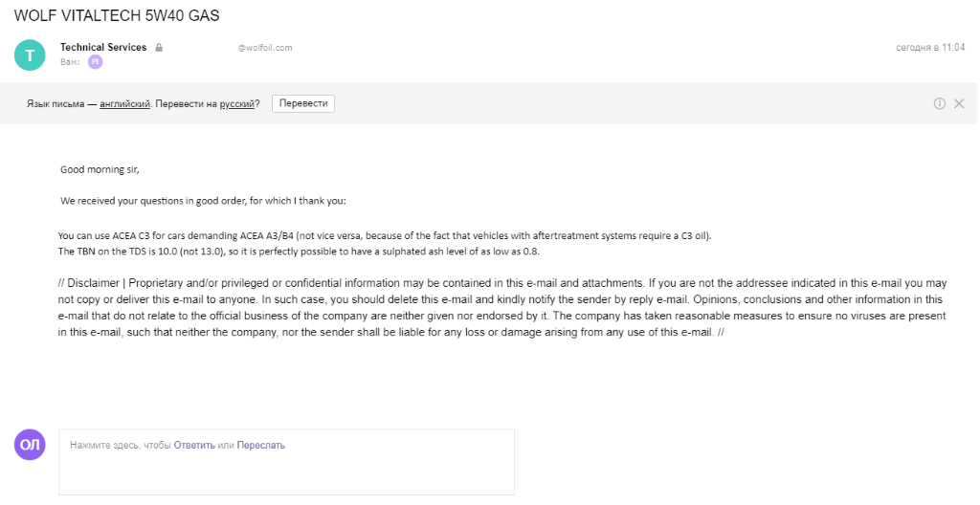The width and height of the screenshot is (980, 505).
Task: Click inside the quick reply box
Action: coord(286,462)
